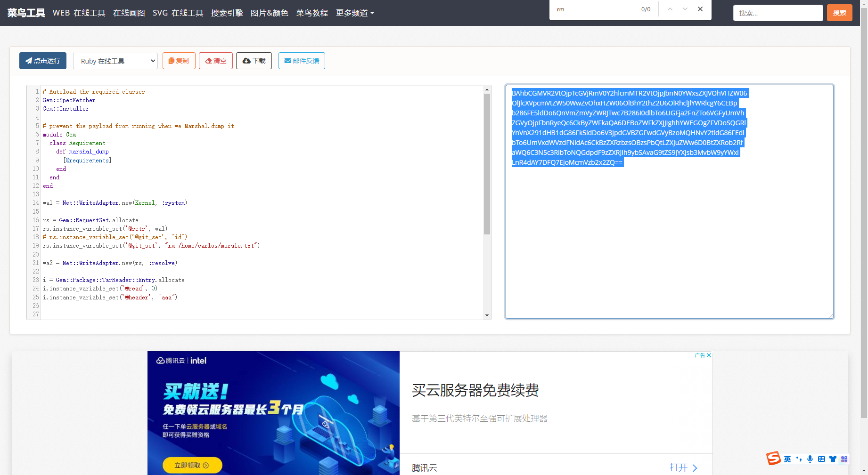
Task: Click code line 16 Gem::RequestSet.allocate
Action: [90, 220]
